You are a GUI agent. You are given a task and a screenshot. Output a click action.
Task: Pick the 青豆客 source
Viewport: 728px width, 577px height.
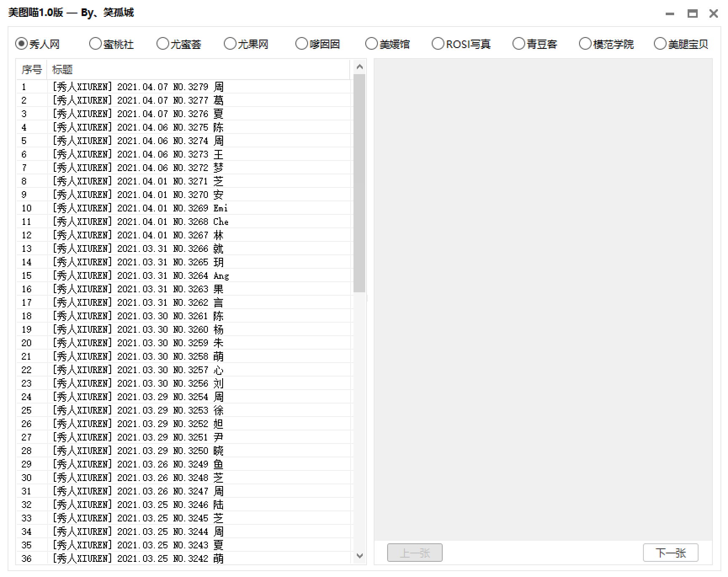pyautogui.click(x=535, y=44)
